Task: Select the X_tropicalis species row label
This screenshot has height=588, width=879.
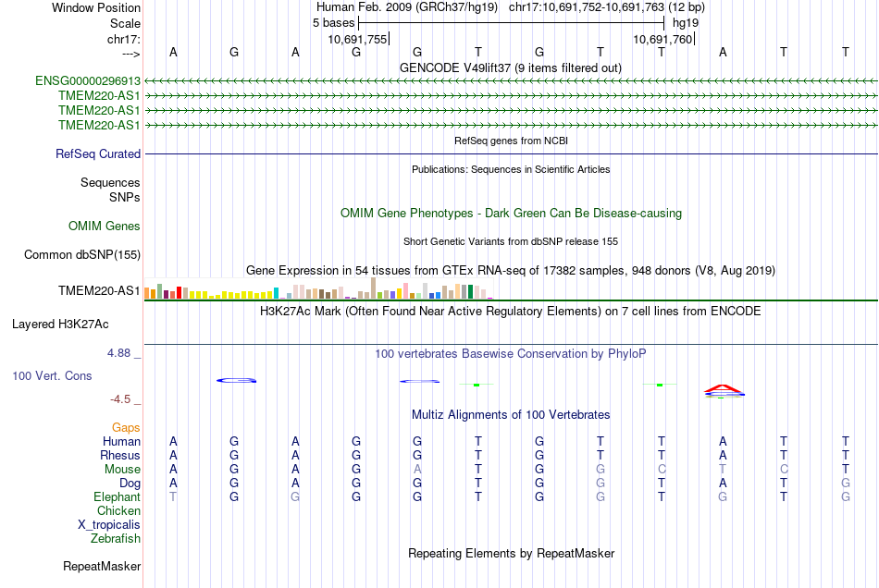Action: pyautogui.click(x=109, y=525)
